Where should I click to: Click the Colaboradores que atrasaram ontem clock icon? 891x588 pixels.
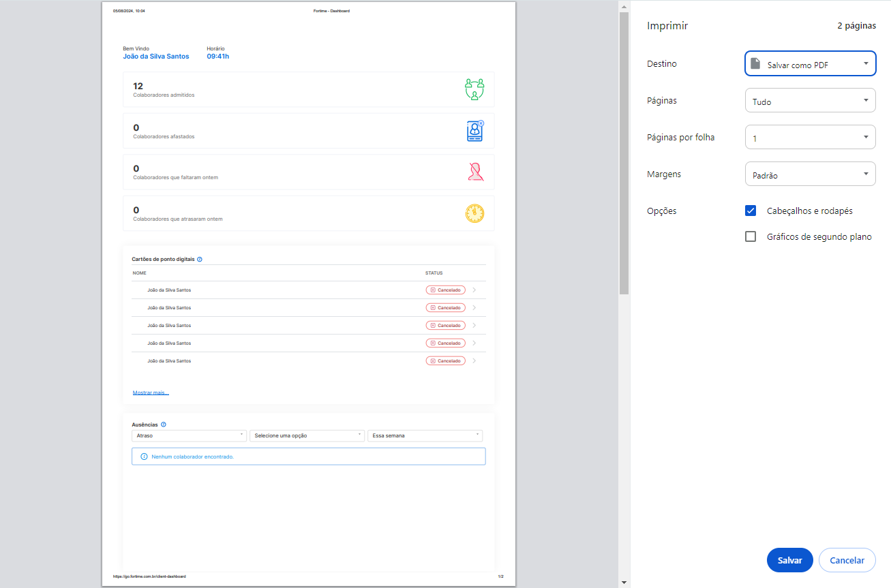(474, 213)
